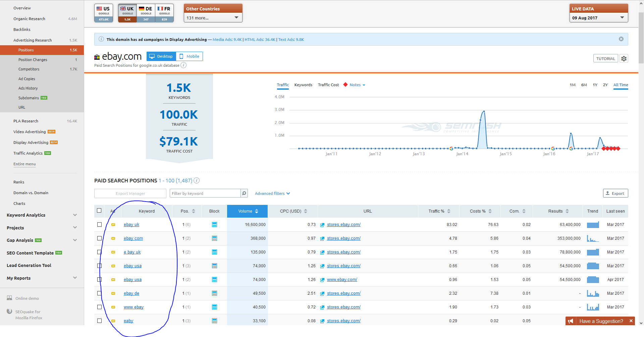Screen dimensions: 644x337
Task: Sort by Traffic % column arrows
Action: [449, 211]
